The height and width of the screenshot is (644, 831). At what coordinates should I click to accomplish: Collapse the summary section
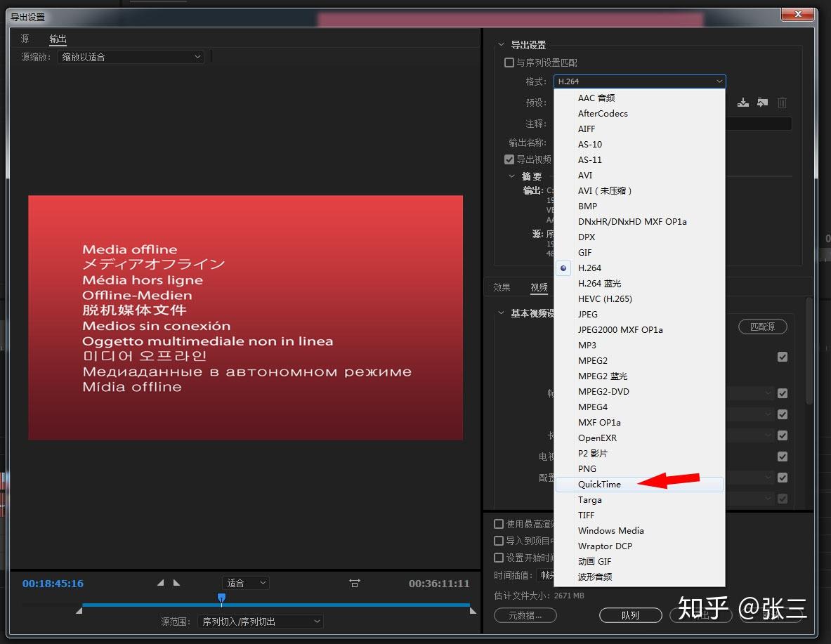[x=511, y=176]
